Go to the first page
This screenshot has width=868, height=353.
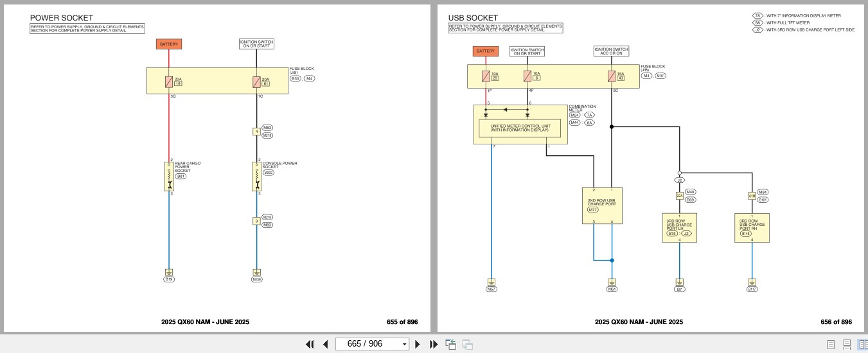310,344
